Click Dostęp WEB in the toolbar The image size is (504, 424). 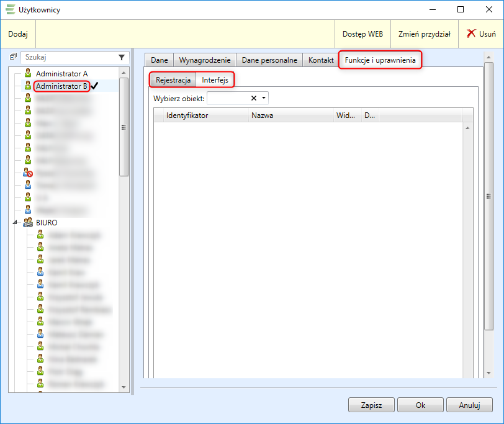[x=362, y=34]
